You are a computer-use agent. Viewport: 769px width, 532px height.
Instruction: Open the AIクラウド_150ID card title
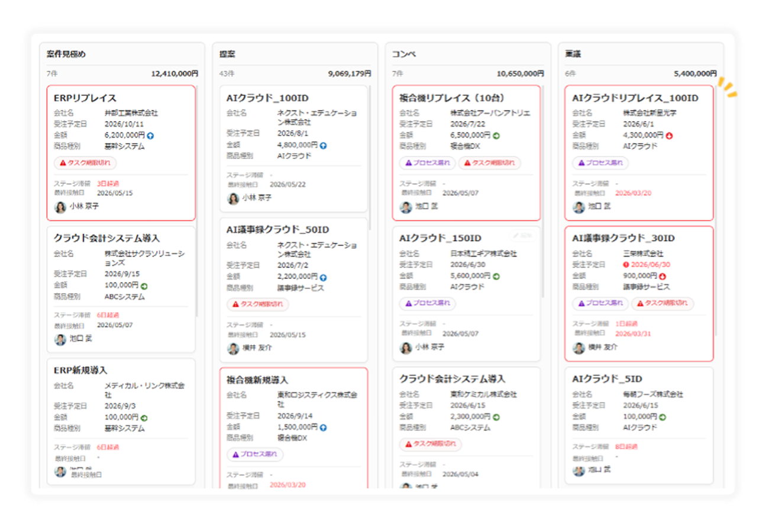(x=440, y=238)
